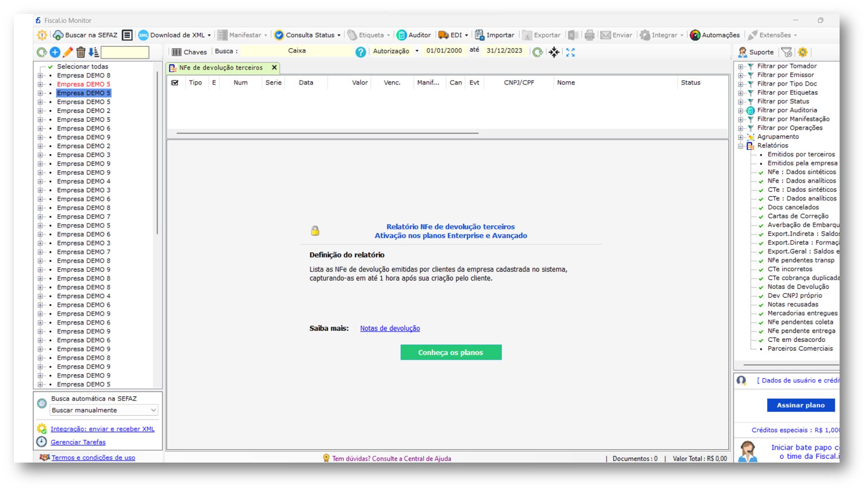This screenshot has width=868, height=491.
Task: Open the Download de XML dropdown arrow
Action: pyautogui.click(x=209, y=35)
